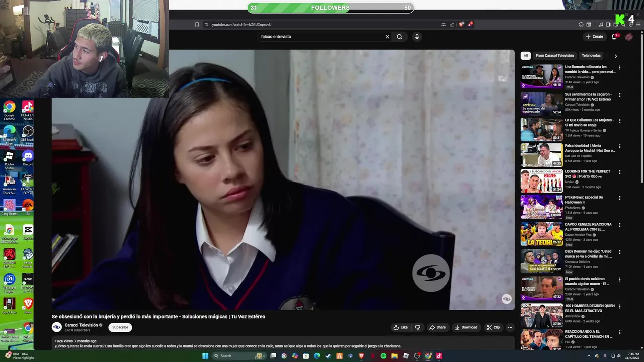Open options for 'LOOKING FOR THE PERFECT 2v2' video
644x362 pixels.
pos(619,172)
